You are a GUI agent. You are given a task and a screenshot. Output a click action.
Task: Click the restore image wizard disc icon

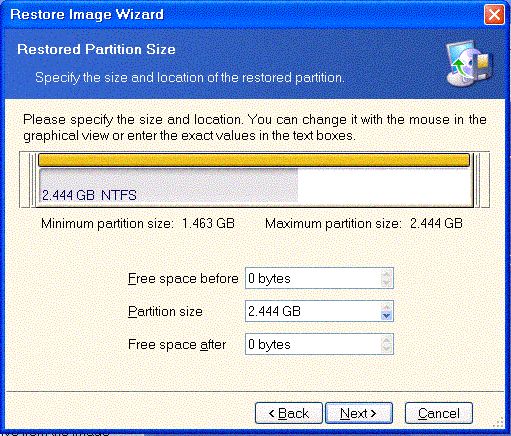coord(469,63)
